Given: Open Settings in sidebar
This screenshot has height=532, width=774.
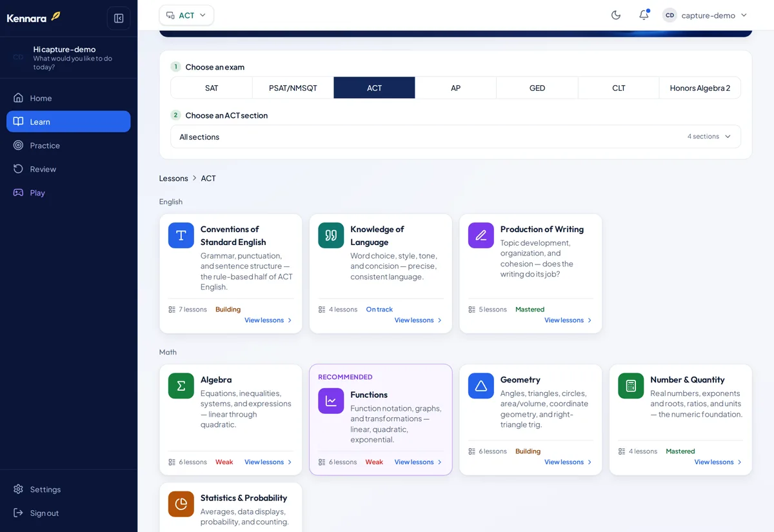Looking at the screenshot, I should 68,489.
